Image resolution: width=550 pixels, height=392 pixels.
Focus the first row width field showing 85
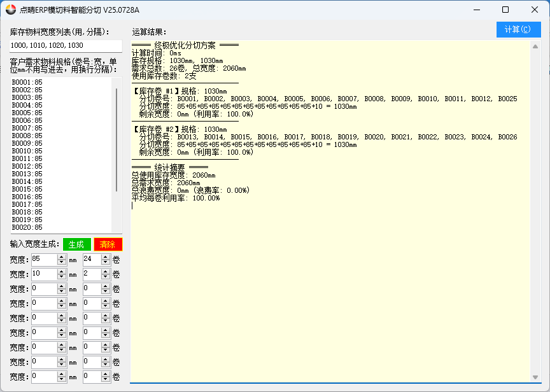43,259
